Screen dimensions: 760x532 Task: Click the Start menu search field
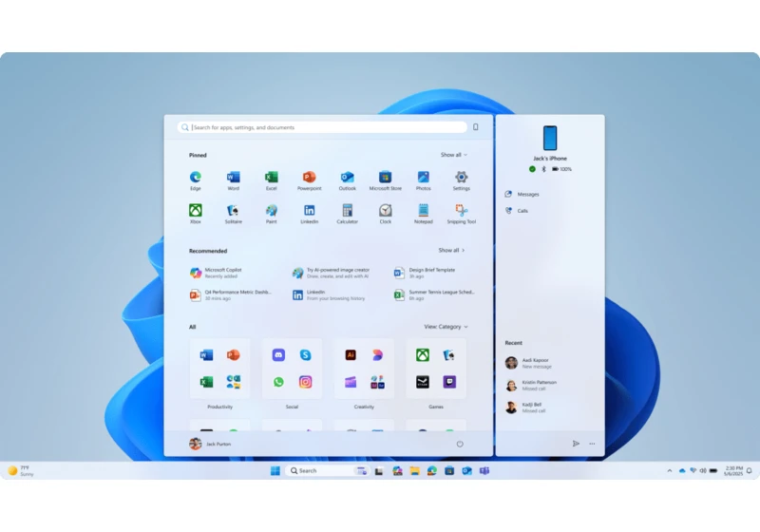322,127
